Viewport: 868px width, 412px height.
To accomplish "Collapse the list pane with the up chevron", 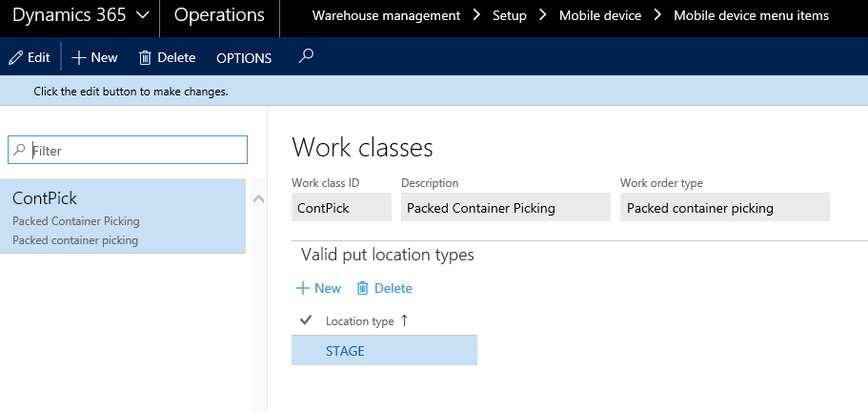I will tap(257, 198).
